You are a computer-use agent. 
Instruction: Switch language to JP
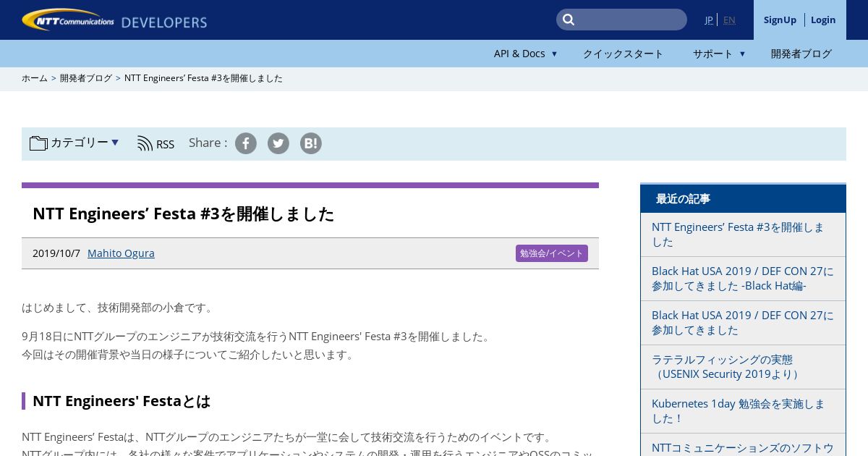coord(709,20)
